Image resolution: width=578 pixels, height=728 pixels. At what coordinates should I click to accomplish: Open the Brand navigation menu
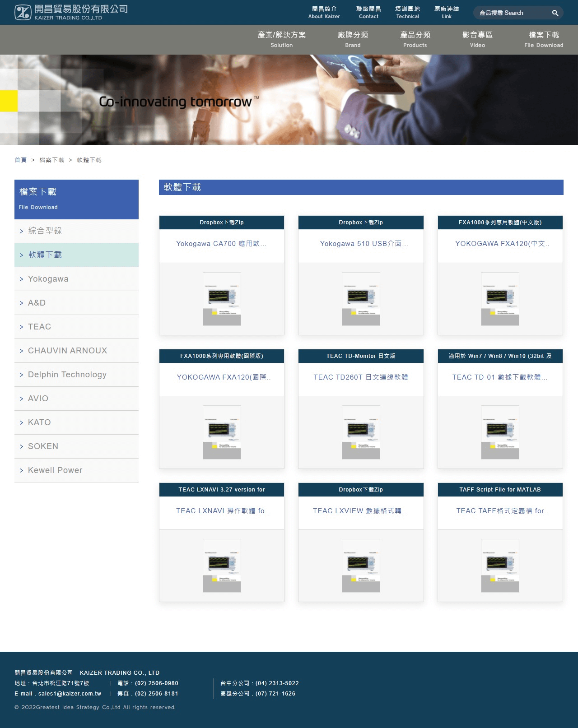pos(353,39)
